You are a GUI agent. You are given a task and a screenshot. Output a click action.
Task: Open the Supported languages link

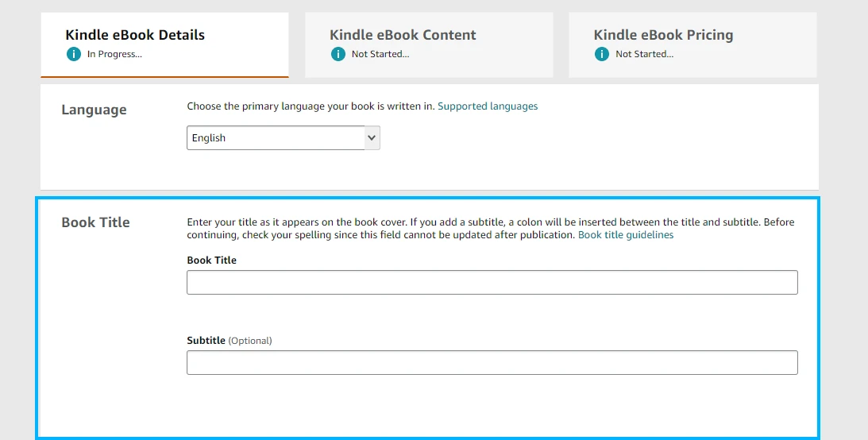coord(488,106)
